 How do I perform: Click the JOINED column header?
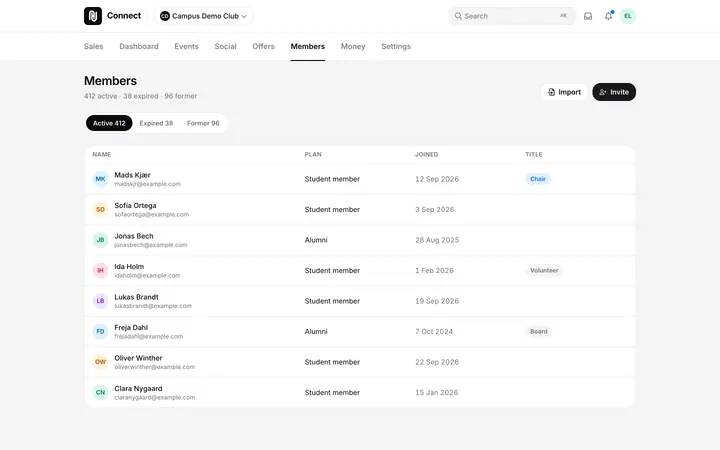pos(427,154)
